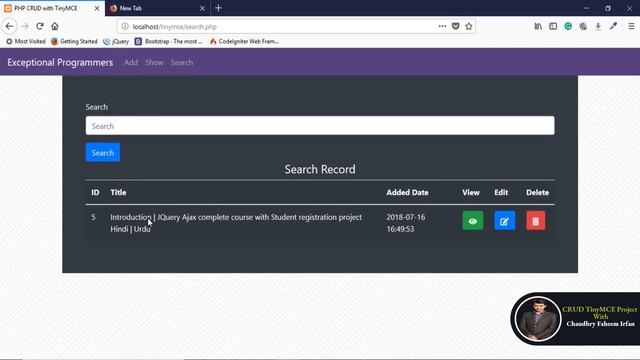Click the Exceptional Programmers brand link

pyautogui.click(x=60, y=62)
